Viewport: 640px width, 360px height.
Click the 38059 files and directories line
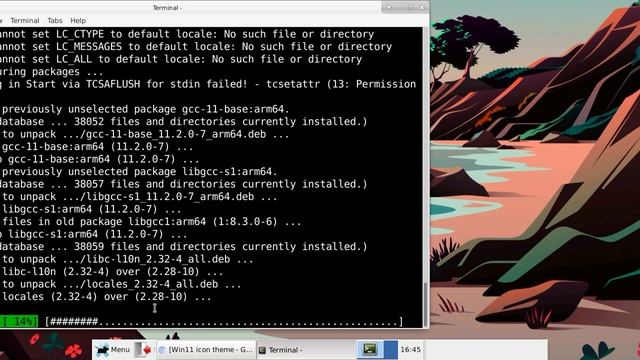[x=184, y=247]
